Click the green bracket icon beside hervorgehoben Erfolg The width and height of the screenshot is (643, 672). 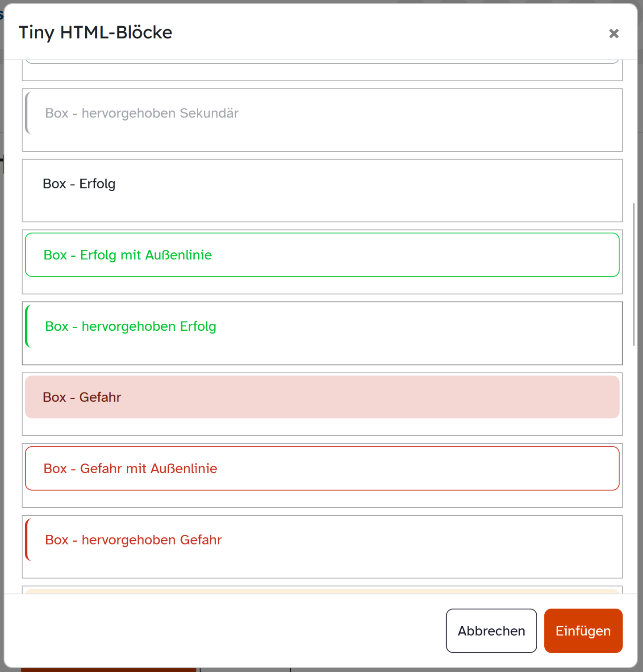(x=29, y=326)
